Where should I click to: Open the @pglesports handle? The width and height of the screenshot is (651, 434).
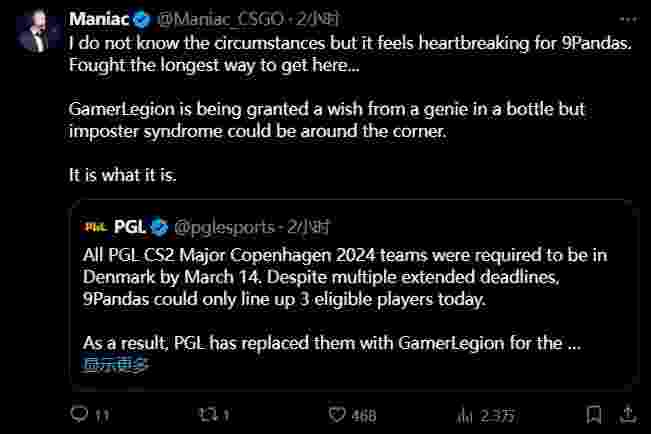(x=223, y=225)
